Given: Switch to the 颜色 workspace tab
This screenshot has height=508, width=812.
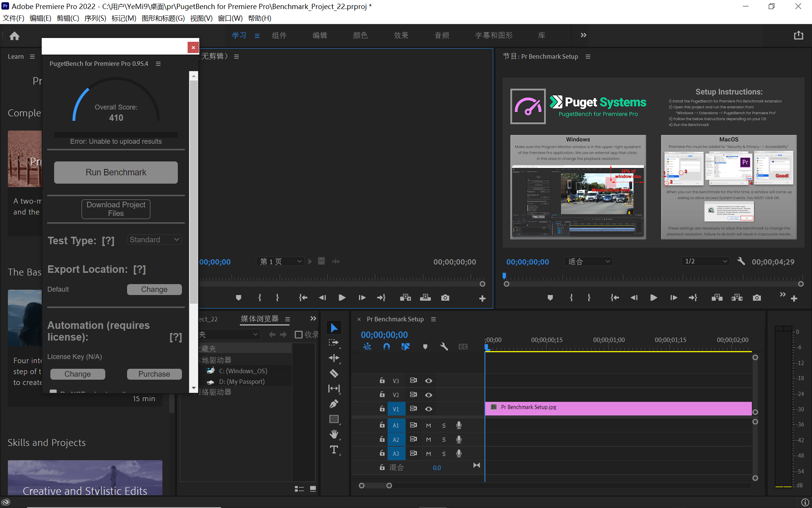Looking at the screenshot, I should 360,35.
